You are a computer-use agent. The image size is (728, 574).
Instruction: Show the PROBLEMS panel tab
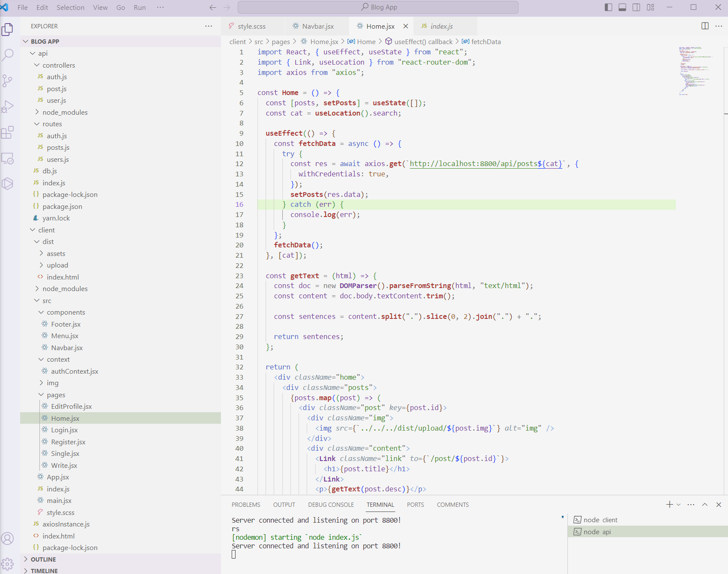click(246, 505)
